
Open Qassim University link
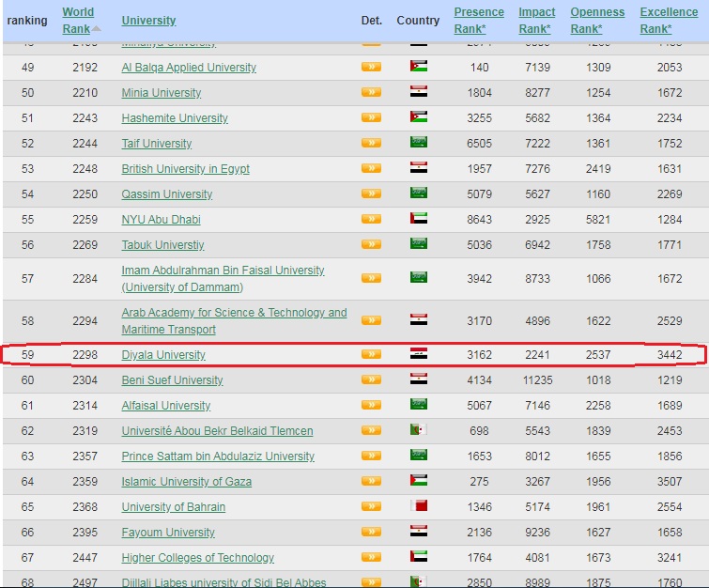167,194
